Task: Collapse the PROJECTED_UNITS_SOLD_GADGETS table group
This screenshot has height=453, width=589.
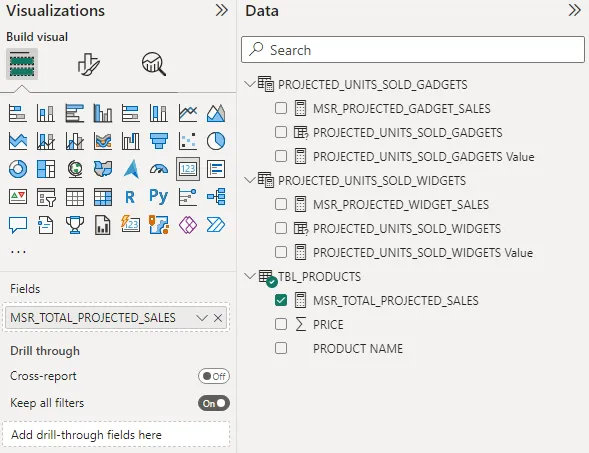Action: [249, 84]
